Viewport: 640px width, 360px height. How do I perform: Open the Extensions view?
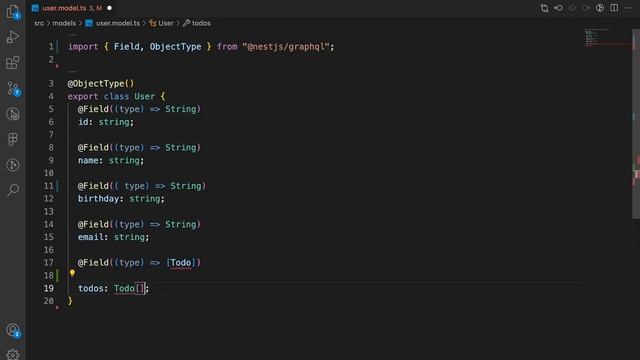(x=13, y=63)
